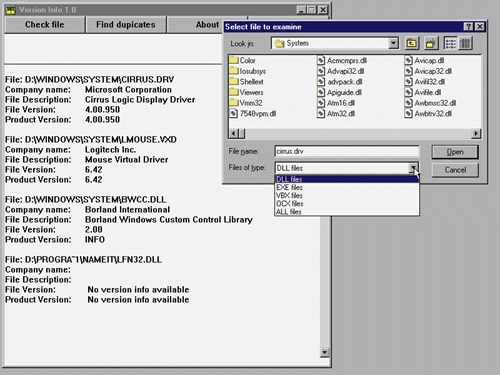The image size is (500, 375).
Task: Create a new folder with toolbar icon
Action: (x=431, y=43)
